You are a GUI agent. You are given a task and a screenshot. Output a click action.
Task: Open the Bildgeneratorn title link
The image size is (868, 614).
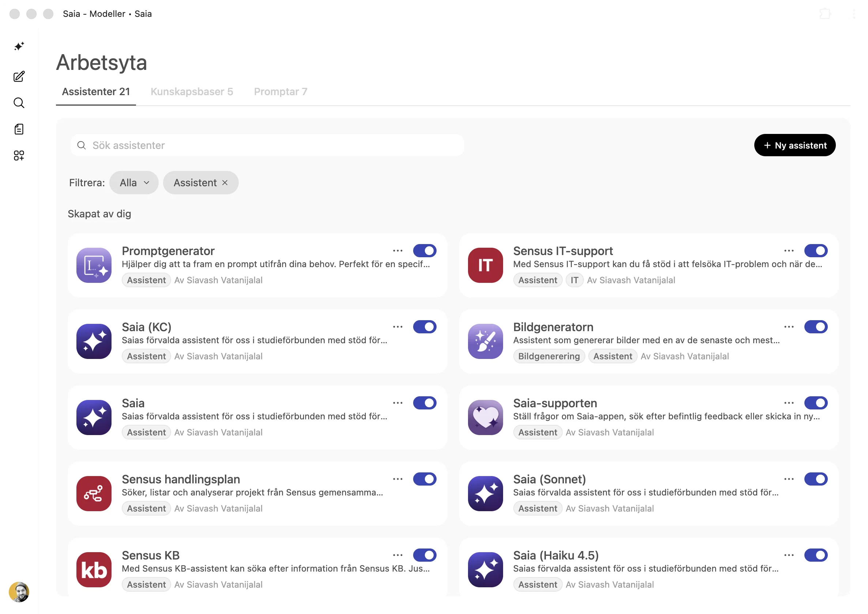(553, 327)
